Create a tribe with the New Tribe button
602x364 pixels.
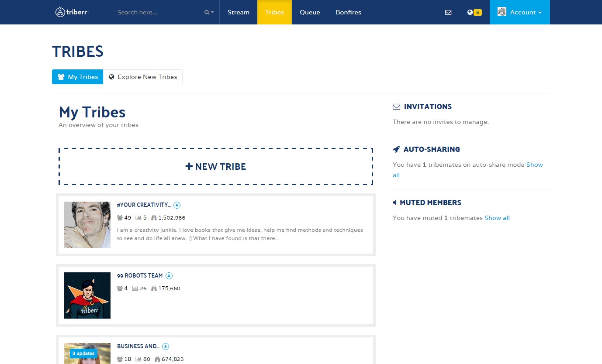(216, 167)
